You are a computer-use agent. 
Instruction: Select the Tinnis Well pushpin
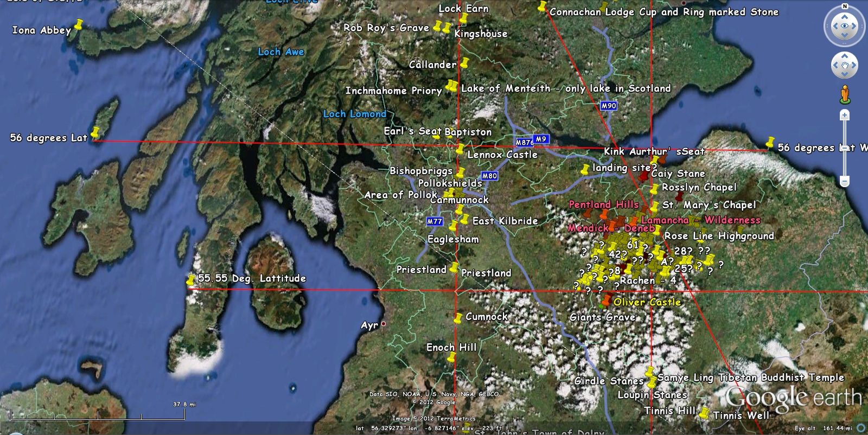click(x=704, y=413)
